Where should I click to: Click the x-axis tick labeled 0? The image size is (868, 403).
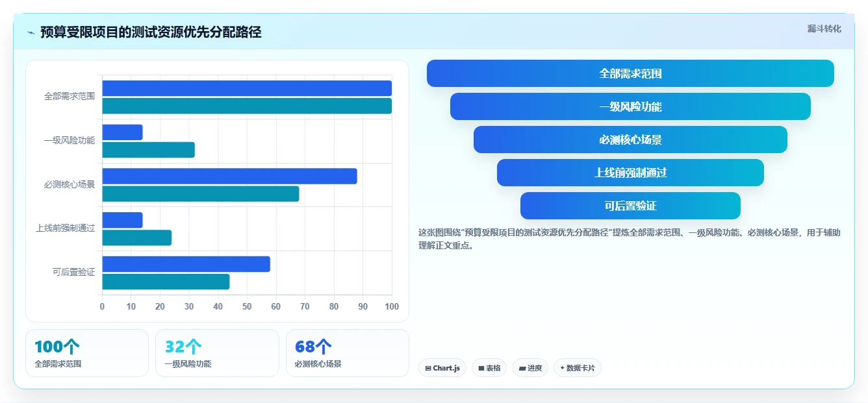(x=102, y=306)
